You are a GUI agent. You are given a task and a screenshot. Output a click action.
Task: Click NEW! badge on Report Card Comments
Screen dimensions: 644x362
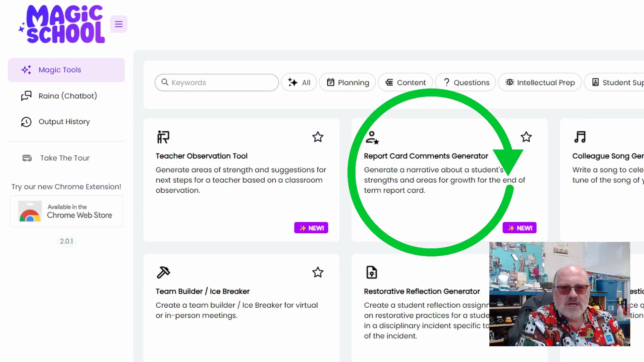pyautogui.click(x=520, y=228)
